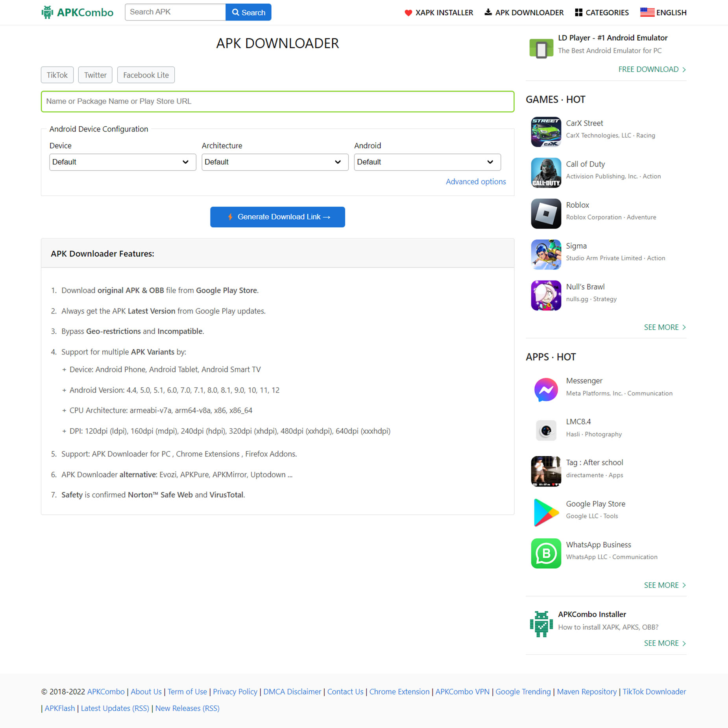Select the Call of Duty icon
728x728 pixels.
[x=546, y=173]
